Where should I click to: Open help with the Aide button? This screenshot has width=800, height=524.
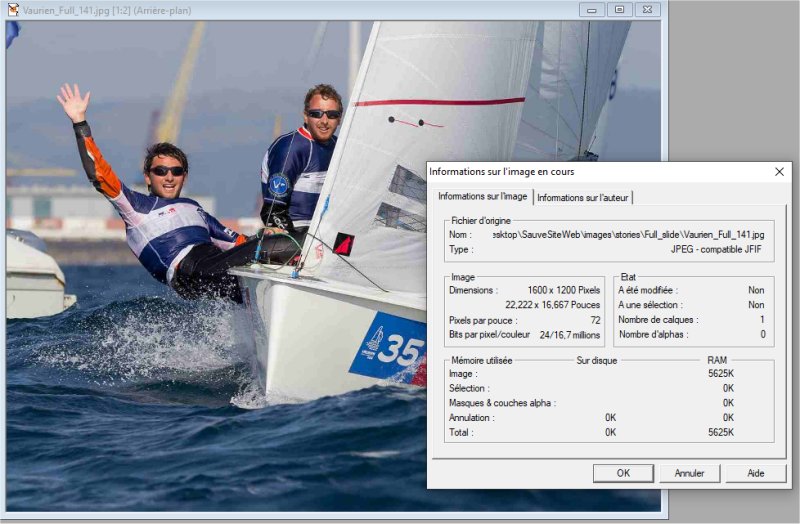755,473
